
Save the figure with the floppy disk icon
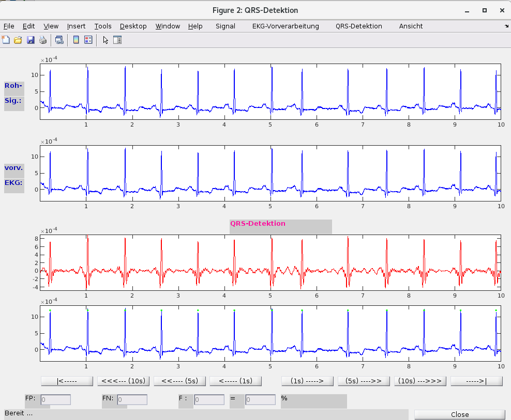(x=31, y=40)
